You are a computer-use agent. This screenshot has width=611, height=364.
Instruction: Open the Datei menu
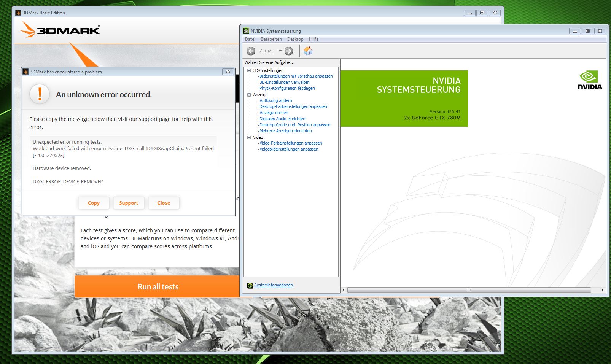(250, 39)
